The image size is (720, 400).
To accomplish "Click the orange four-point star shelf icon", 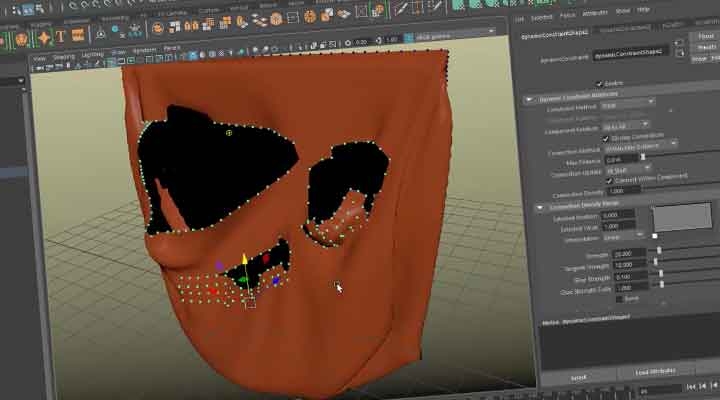I will (45, 40).
